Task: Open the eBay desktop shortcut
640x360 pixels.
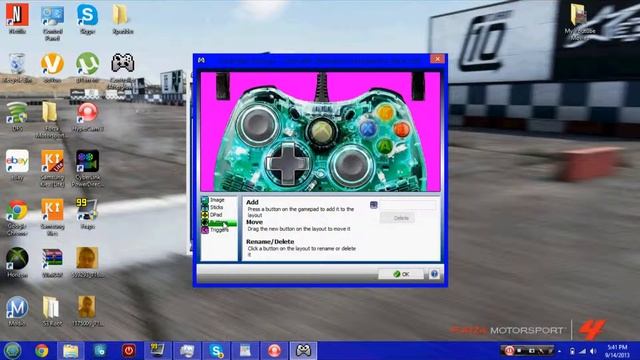Action: 17,165
